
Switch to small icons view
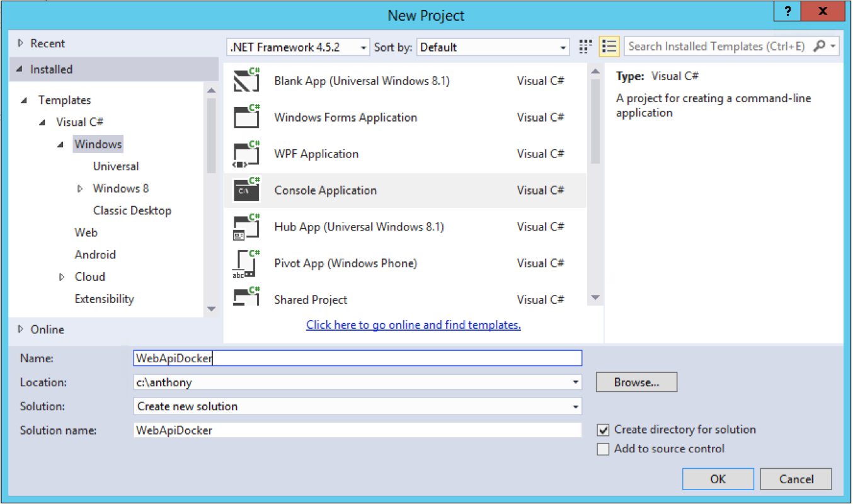click(x=586, y=46)
